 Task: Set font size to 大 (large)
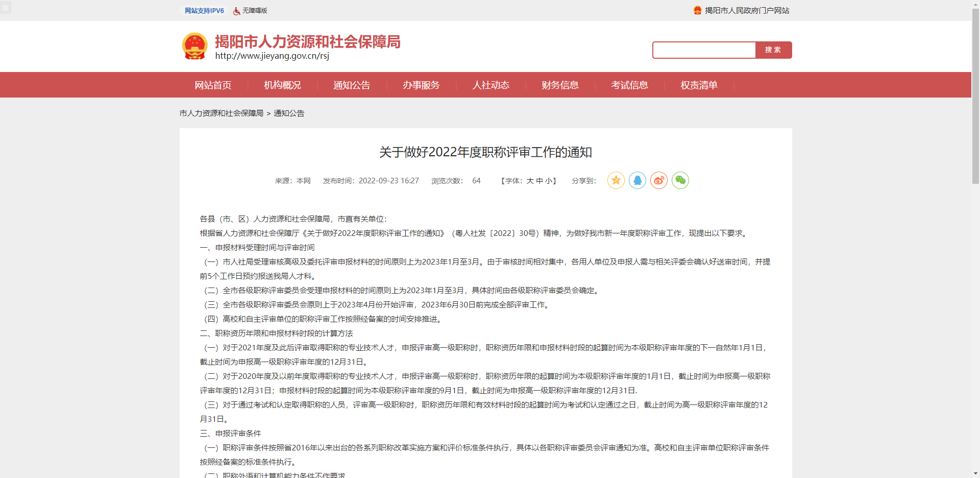530,181
